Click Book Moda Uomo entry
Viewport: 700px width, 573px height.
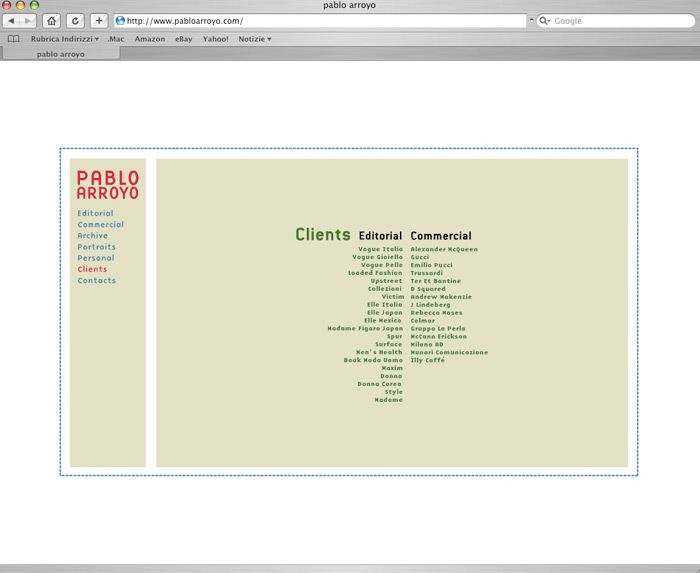click(373, 360)
